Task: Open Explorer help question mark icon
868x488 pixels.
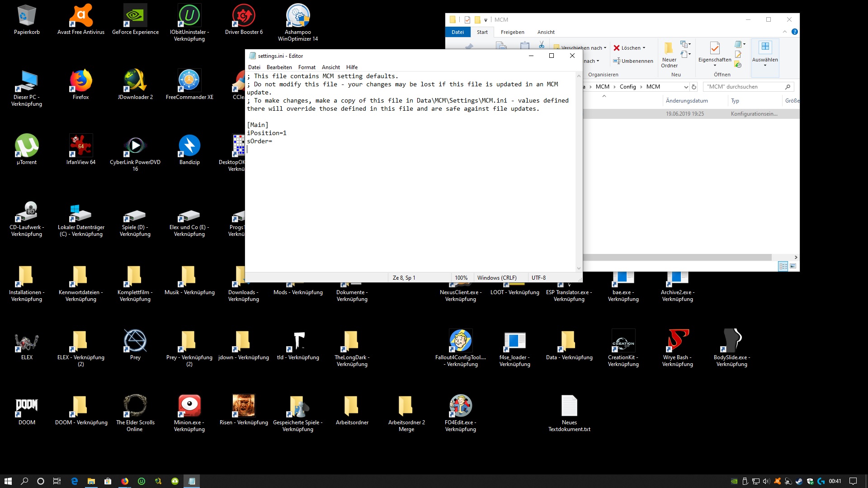Action: (795, 32)
